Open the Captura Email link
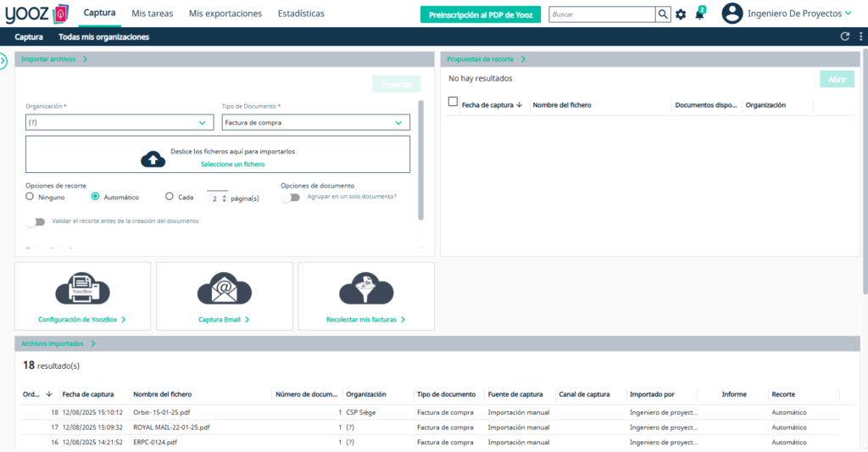Image resolution: width=868 pixels, height=452 pixels. pos(224,320)
